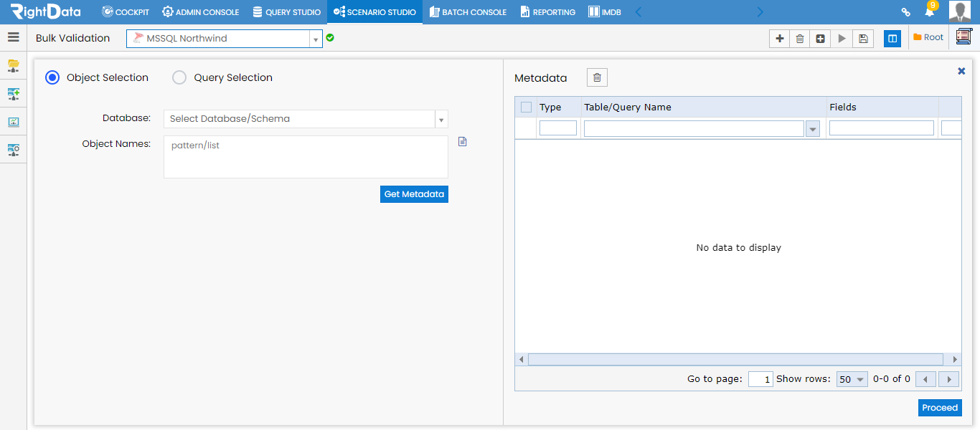The width and height of the screenshot is (980, 430).
Task: Click the hamburger menu icon
Action: click(x=13, y=38)
